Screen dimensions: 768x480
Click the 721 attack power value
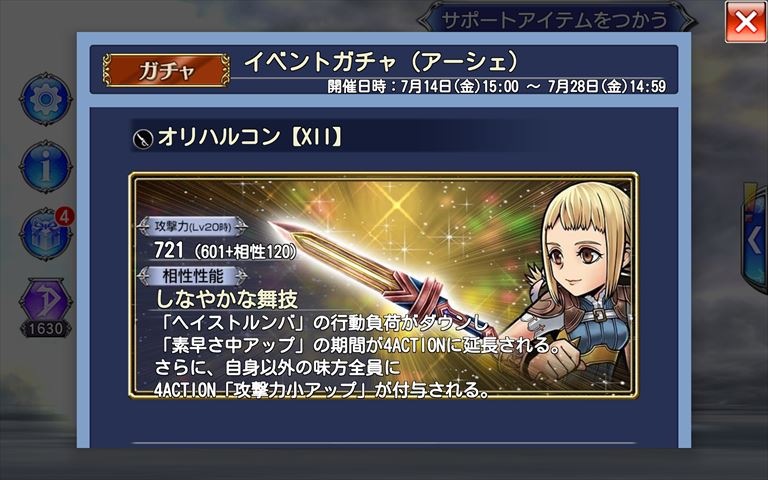coord(169,250)
